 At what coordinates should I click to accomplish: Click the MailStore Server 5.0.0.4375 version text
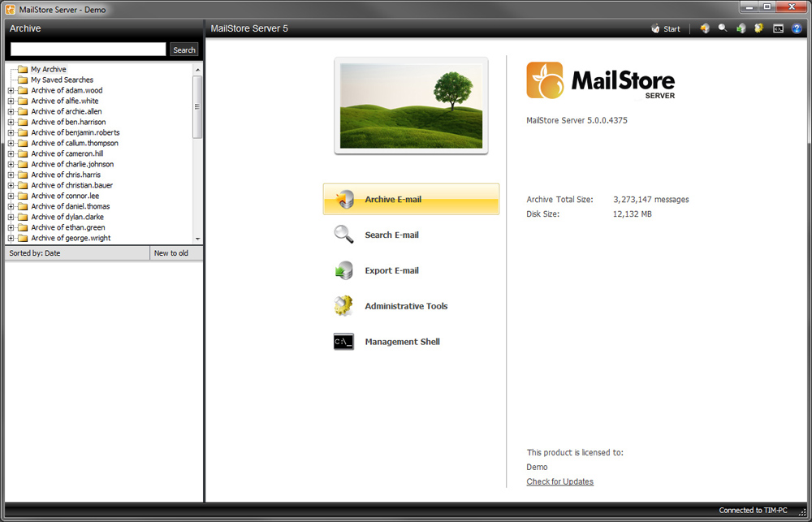577,121
